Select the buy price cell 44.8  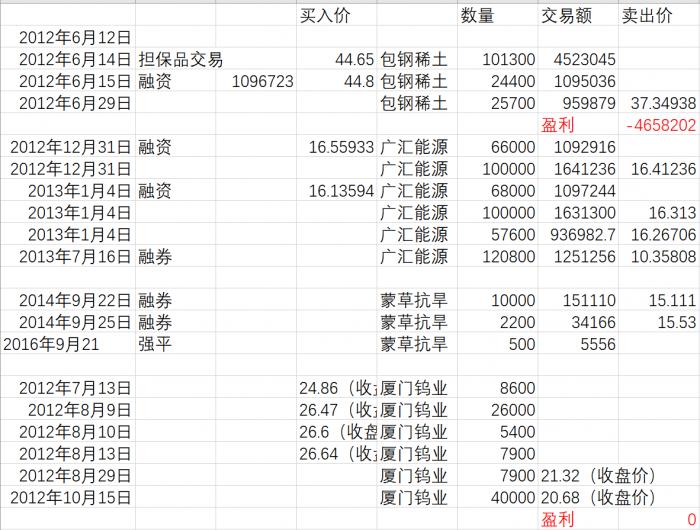point(337,81)
